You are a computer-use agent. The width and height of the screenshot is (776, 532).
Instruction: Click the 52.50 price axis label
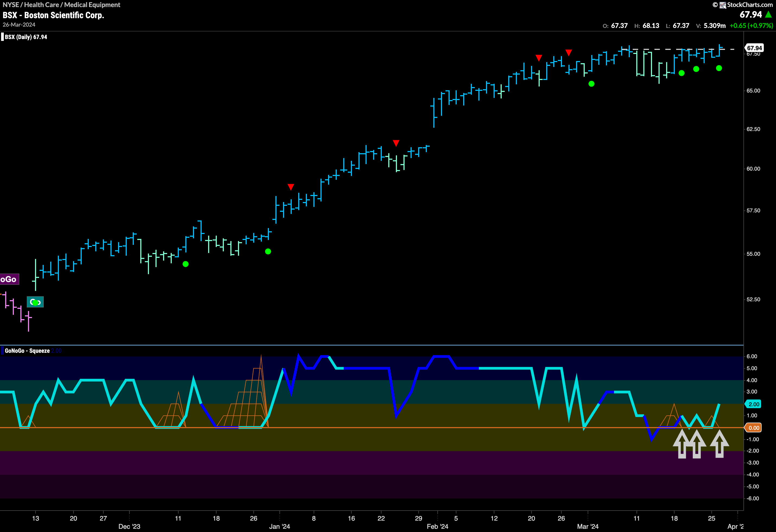[753, 299]
